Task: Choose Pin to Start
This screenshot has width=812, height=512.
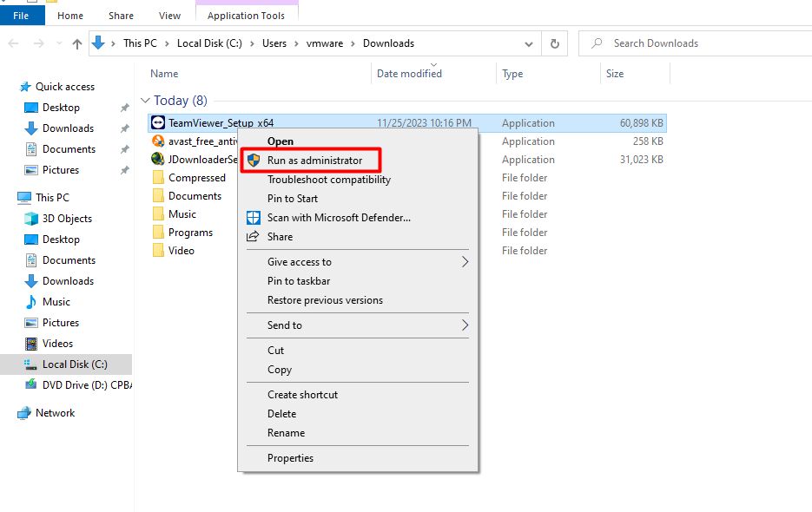Action: point(358,199)
